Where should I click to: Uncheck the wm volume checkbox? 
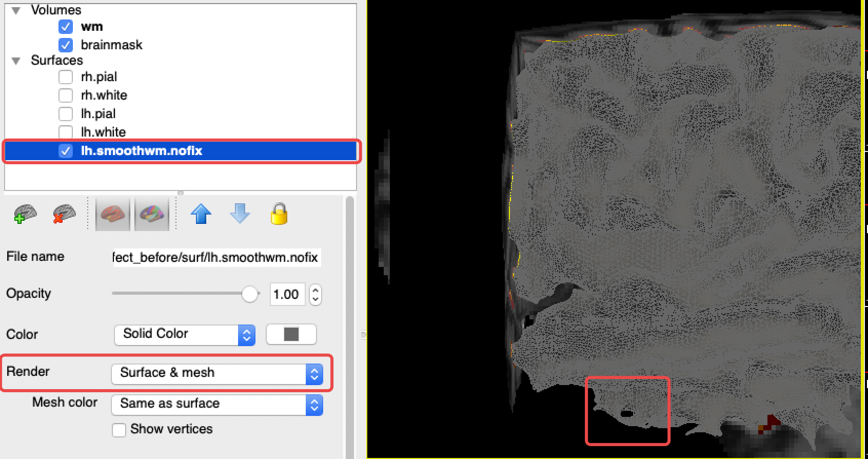pos(66,27)
